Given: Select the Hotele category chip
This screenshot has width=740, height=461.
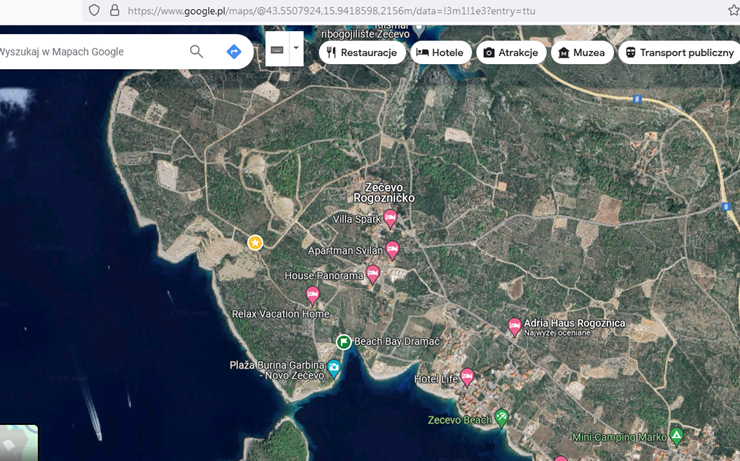Looking at the screenshot, I should click(x=440, y=53).
